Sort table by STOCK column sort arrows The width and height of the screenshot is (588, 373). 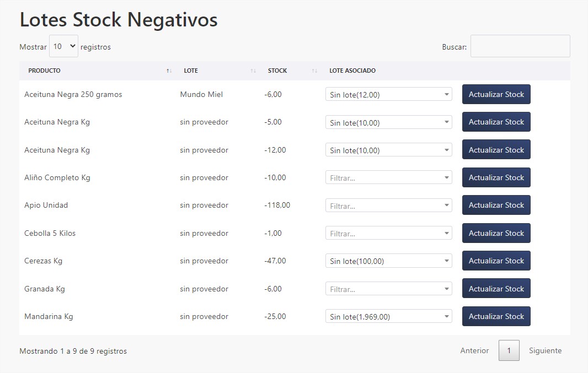click(x=314, y=71)
